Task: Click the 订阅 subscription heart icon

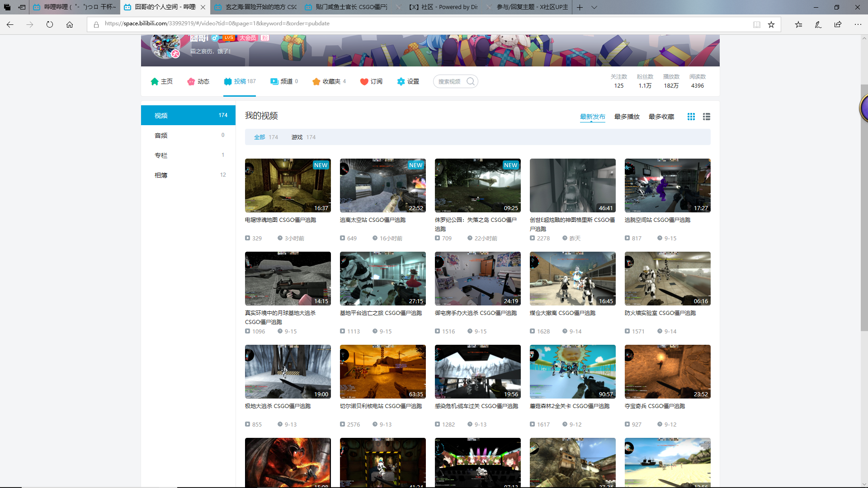Action: point(364,81)
